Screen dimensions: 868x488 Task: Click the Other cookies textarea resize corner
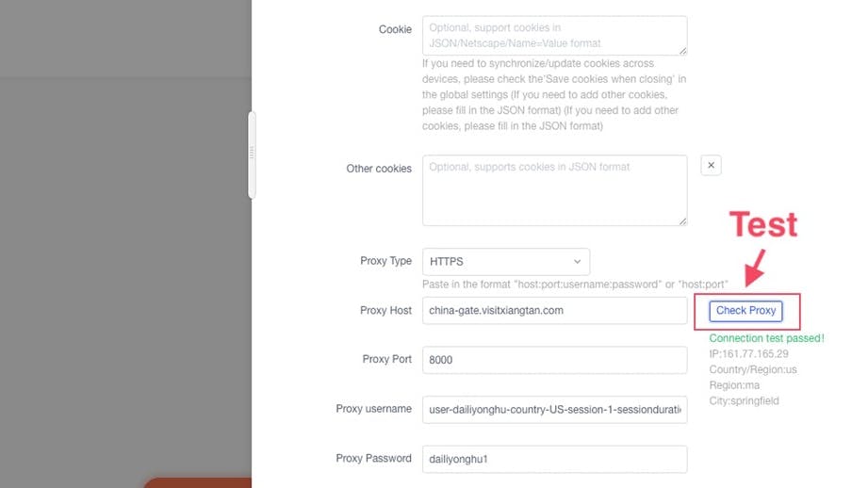click(682, 221)
